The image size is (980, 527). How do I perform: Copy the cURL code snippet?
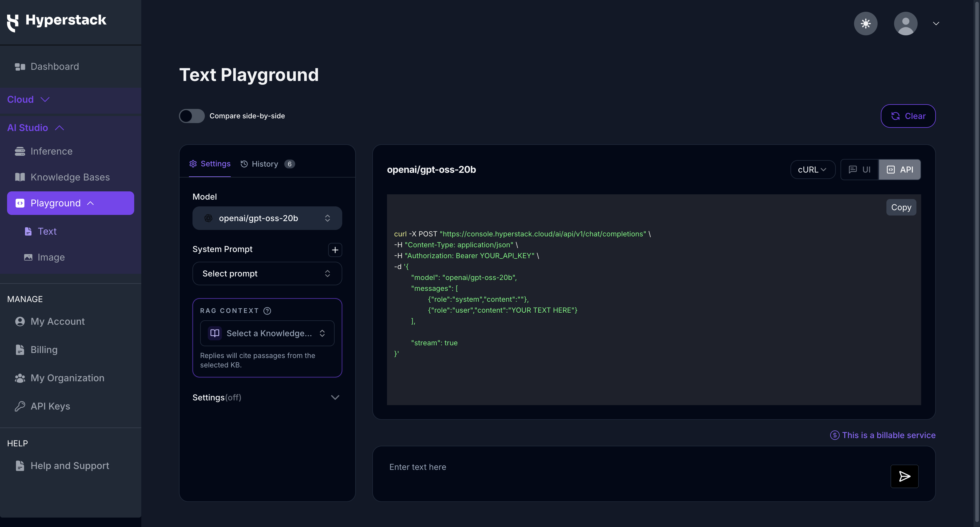(x=901, y=207)
